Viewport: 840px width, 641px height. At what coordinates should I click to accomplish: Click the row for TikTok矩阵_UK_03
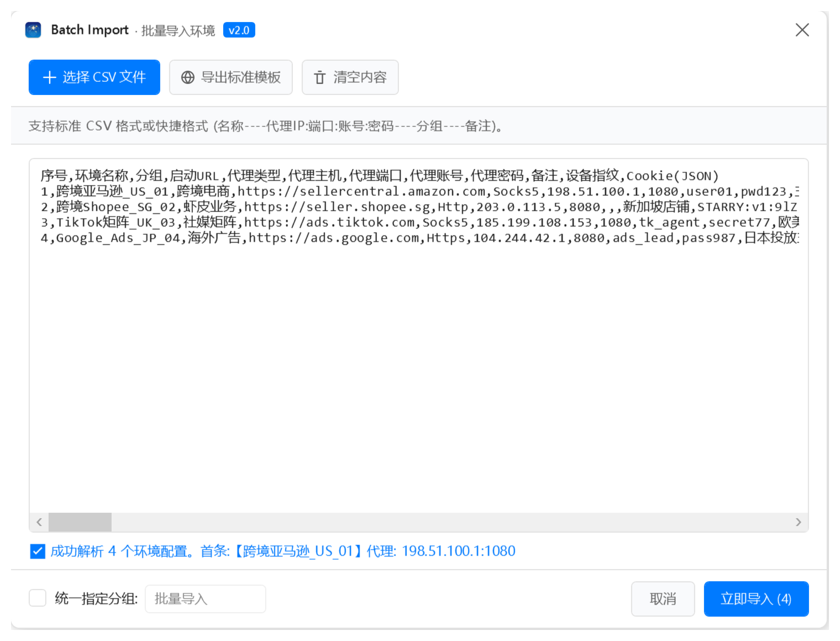(420, 222)
